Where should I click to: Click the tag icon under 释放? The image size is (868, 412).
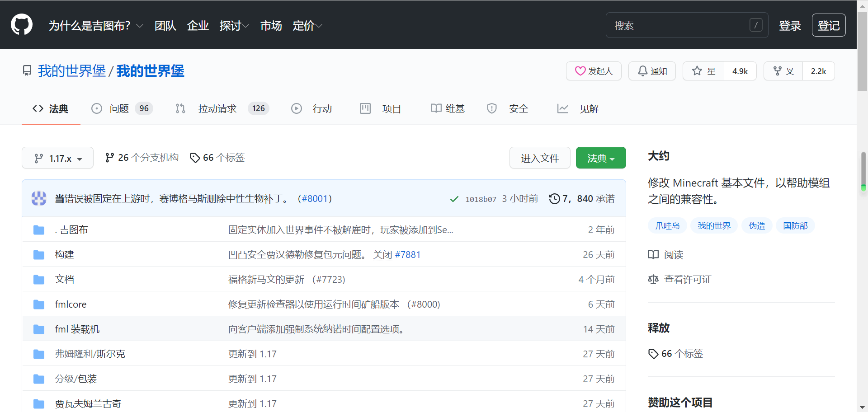pos(653,354)
